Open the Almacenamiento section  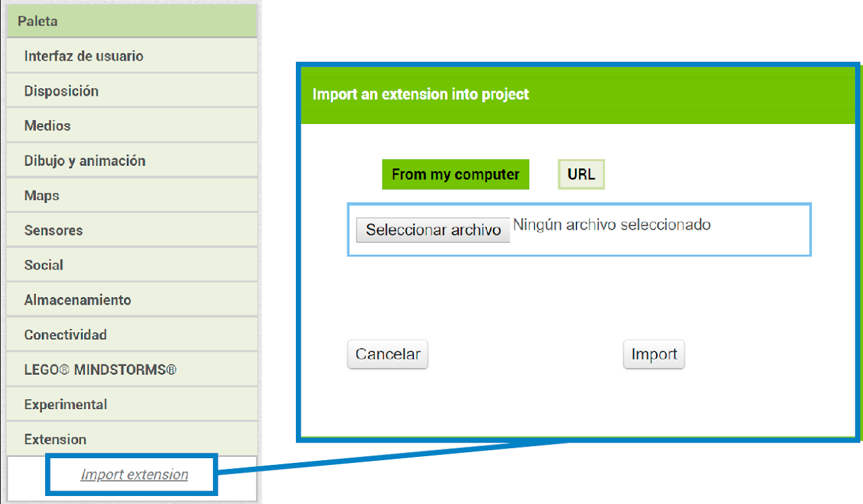pyautogui.click(x=131, y=300)
